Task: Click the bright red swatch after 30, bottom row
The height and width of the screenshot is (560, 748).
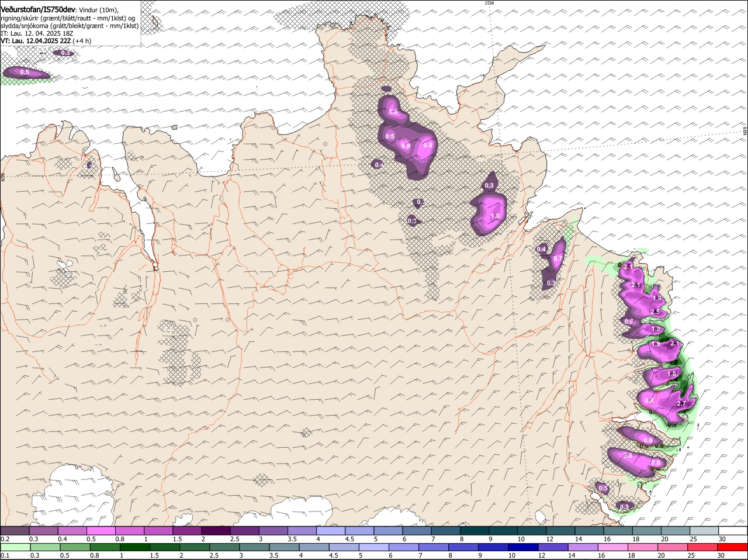Action: tap(733, 548)
